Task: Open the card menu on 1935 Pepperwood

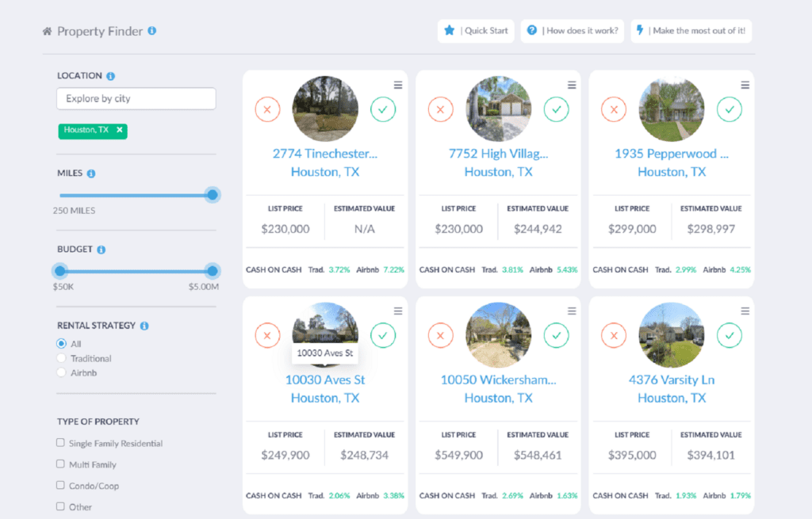Action: (744, 84)
